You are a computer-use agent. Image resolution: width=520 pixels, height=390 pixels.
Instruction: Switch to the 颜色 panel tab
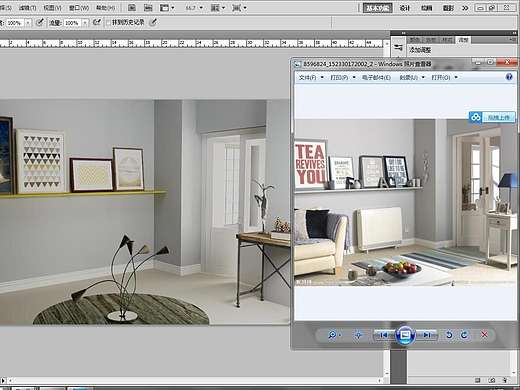click(415, 40)
